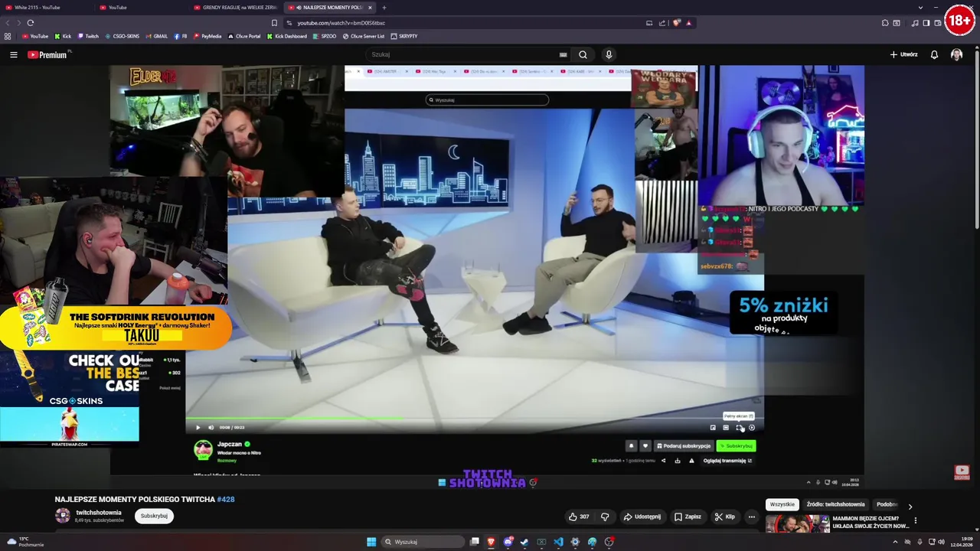This screenshot has height=551, width=980.
Task: Open YouTube notifications bell
Action: (x=934, y=54)
